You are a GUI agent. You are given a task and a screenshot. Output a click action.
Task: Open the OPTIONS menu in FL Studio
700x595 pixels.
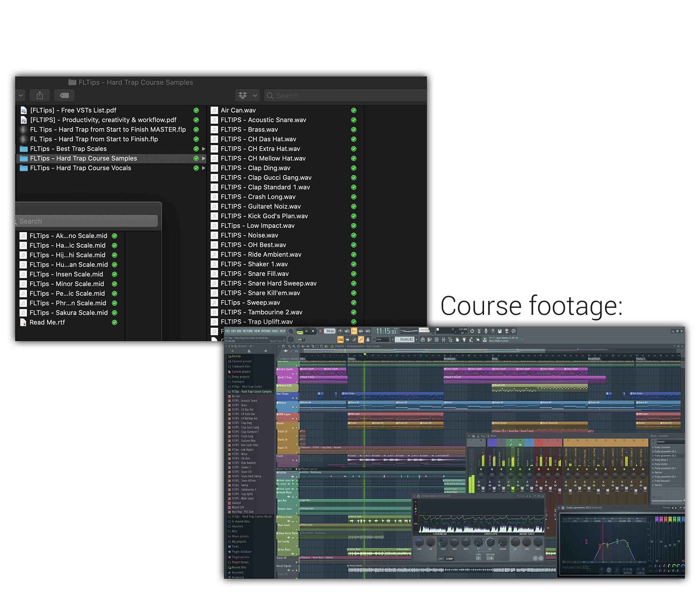pos(266,331)
